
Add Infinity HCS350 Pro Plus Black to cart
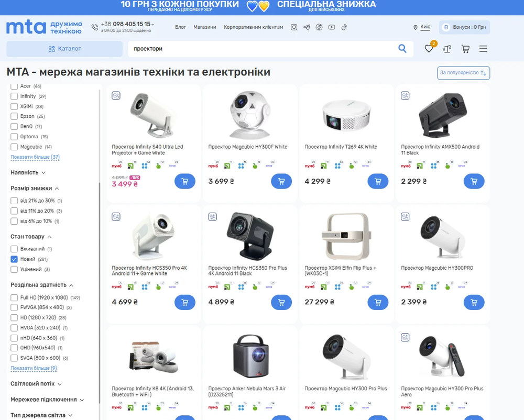pos(281,303)
